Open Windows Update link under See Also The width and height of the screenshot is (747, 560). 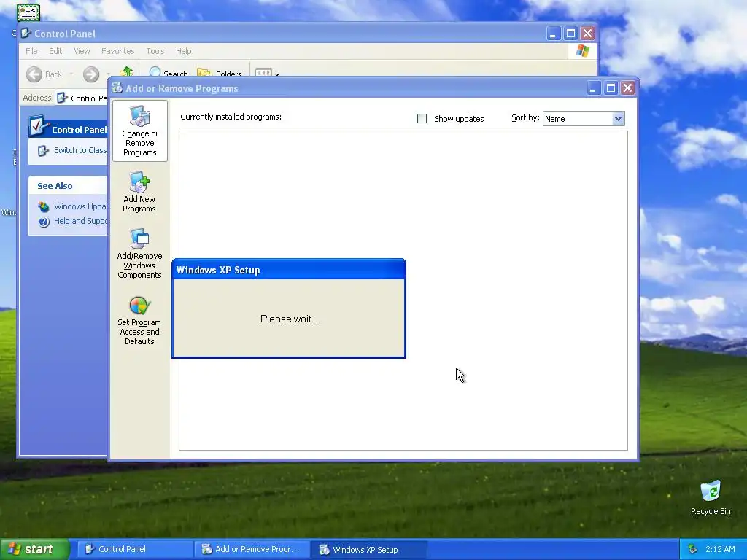(73, 206)
